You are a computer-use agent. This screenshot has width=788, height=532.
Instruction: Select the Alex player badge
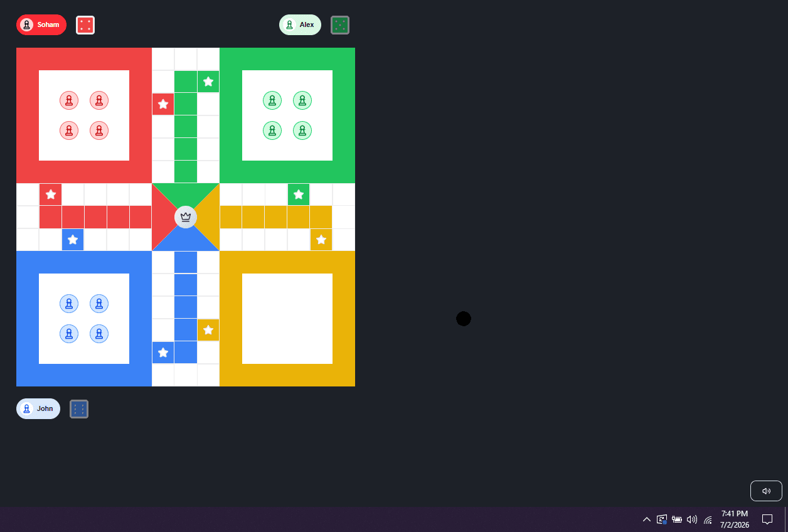coord(300,25)
